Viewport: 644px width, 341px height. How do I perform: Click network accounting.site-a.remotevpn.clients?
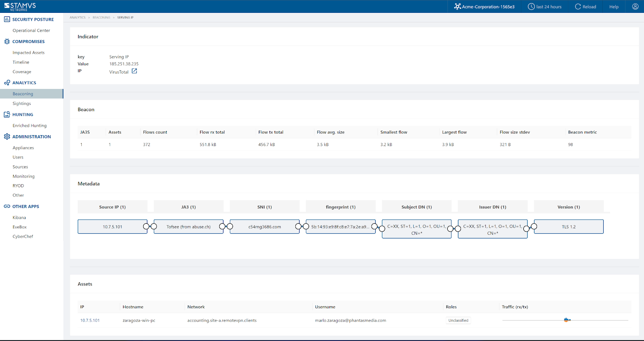(222, 320)
